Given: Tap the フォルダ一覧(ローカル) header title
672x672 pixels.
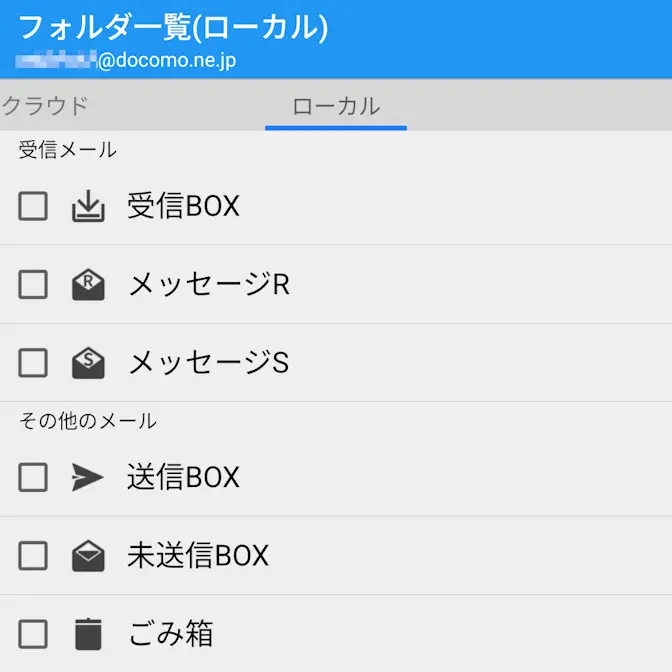Looking at the screenshot, I should click(x=173, y=27).
